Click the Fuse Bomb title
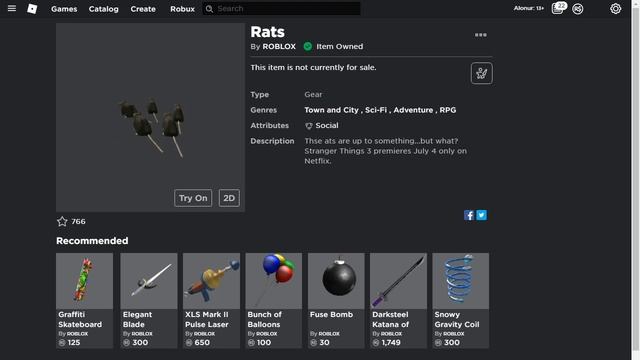The height and width of the screenshot is (360, 640). pyautogui.click(x=331, y=315)
